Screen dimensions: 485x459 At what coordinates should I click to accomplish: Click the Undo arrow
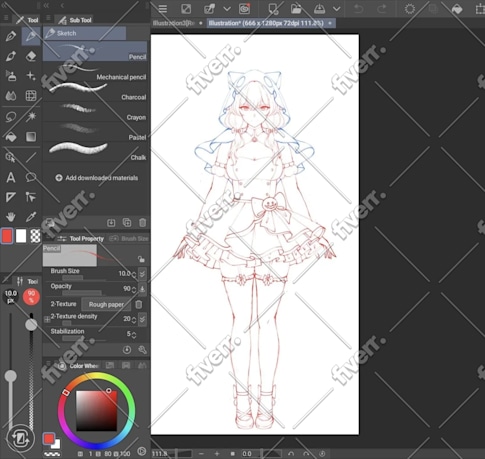click(359, 9)
